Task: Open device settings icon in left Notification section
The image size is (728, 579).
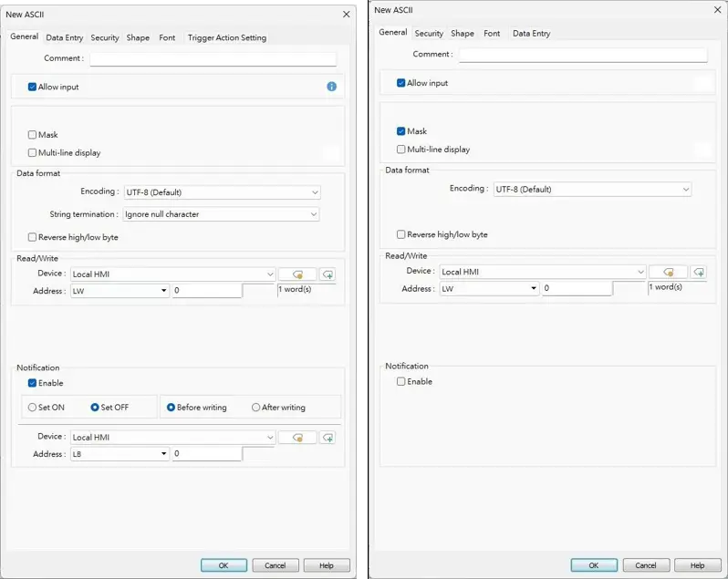Action: (x=297, y=438)
